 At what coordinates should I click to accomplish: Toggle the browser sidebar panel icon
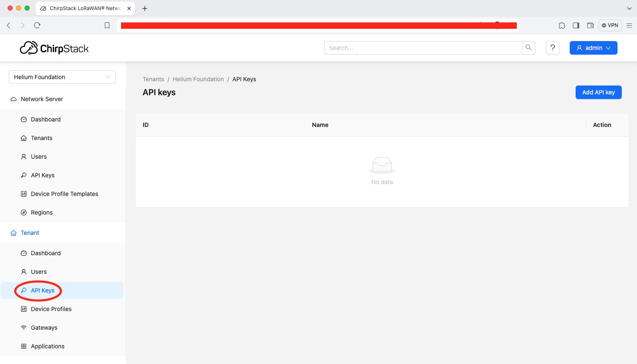point(576,25)
